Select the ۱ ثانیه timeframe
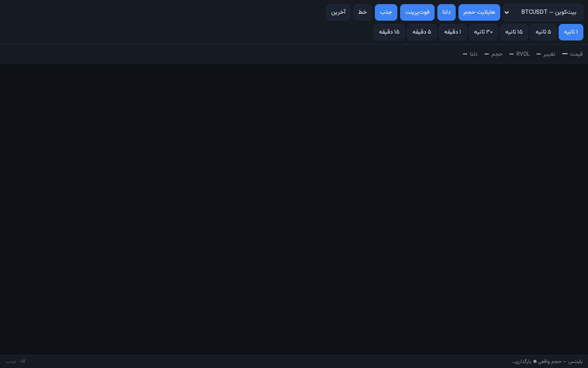 tap(571, 32)
